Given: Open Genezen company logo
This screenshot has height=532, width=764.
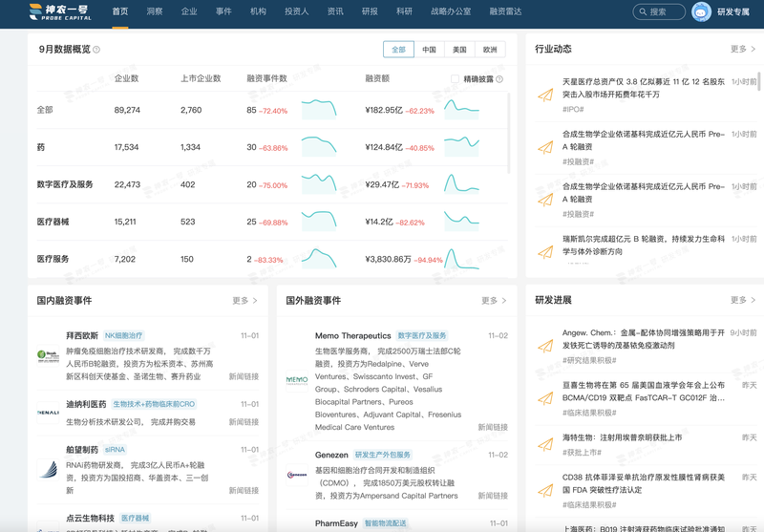Looking at the screenshot, I should point(297,475).
